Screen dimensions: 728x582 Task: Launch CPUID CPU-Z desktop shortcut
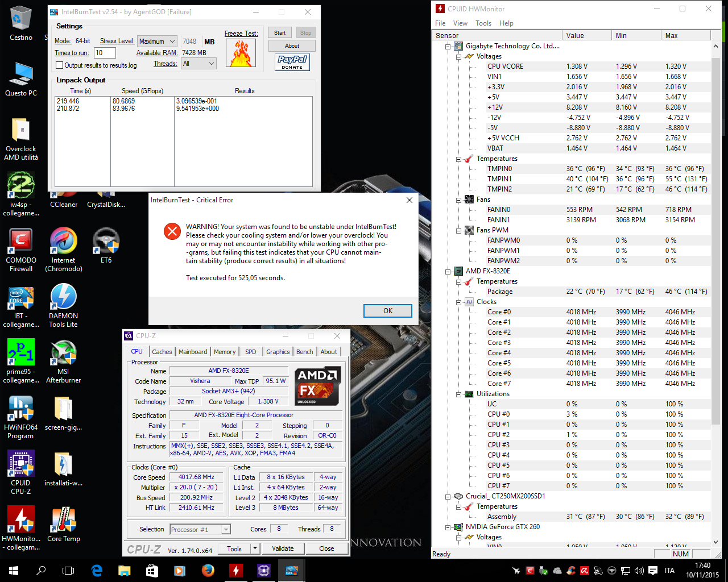[21, 472]
